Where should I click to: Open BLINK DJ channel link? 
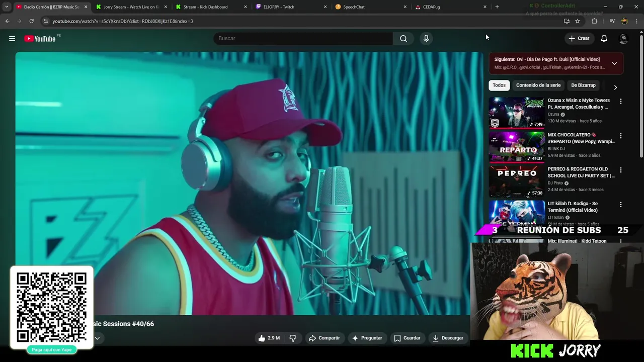[x=558, y=149]
